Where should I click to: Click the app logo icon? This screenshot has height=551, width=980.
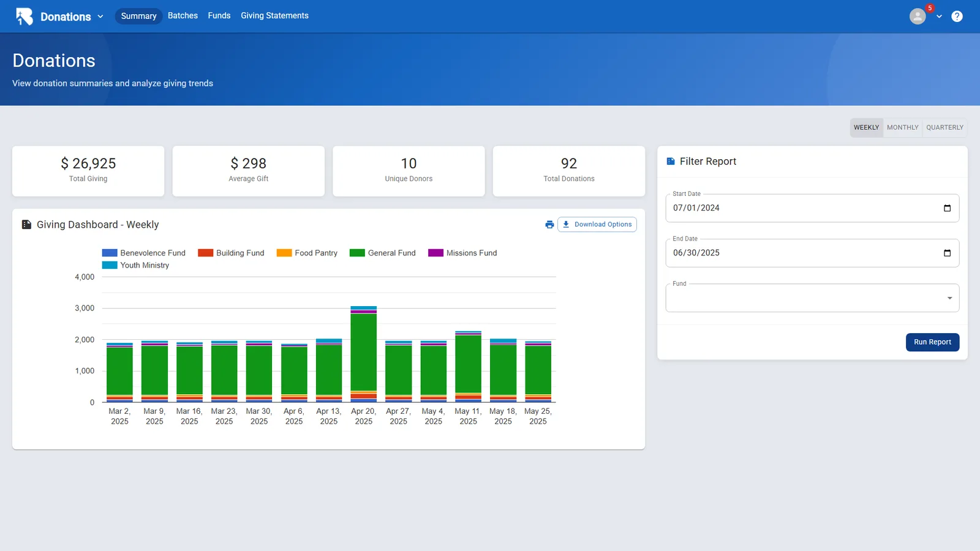[24, 17]
